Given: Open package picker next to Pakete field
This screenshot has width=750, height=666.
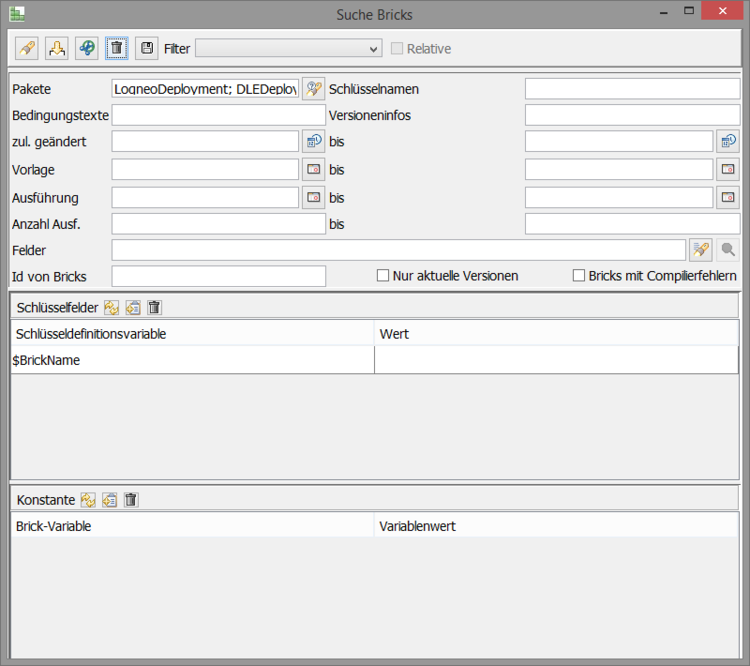Looking at the screenshot, I should pyautogui.click(x=314, y=89).
